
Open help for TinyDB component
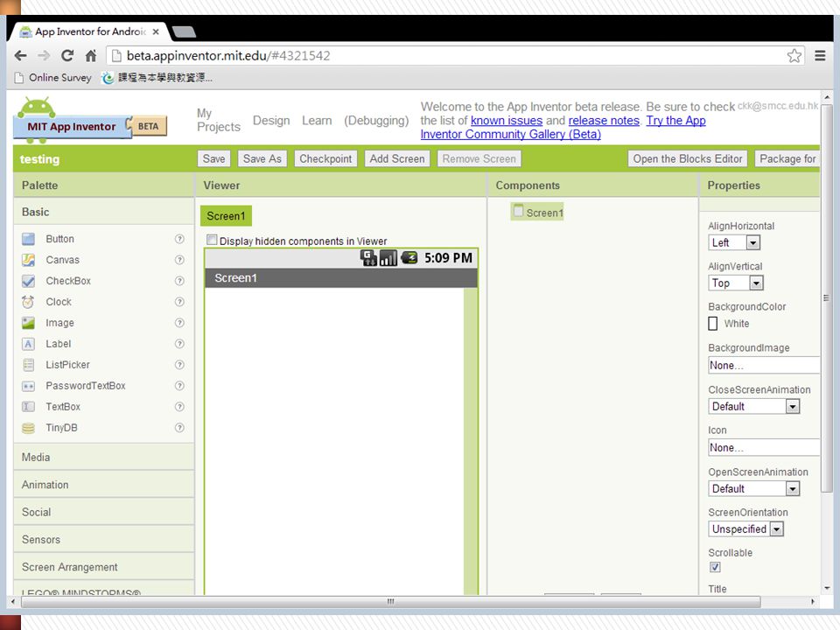[x=179, y=428]
